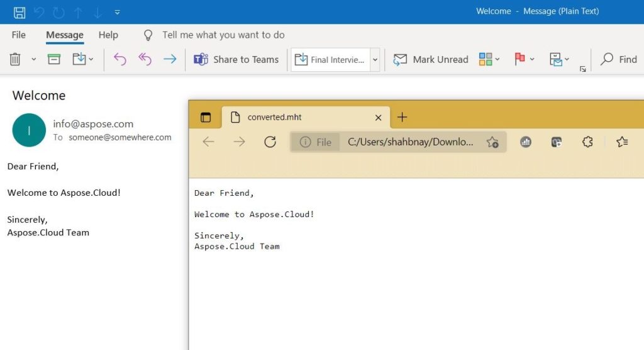Screen dimensions: 644x350
Task: Click the Save icon in the title bar
Action: [19, 12]
